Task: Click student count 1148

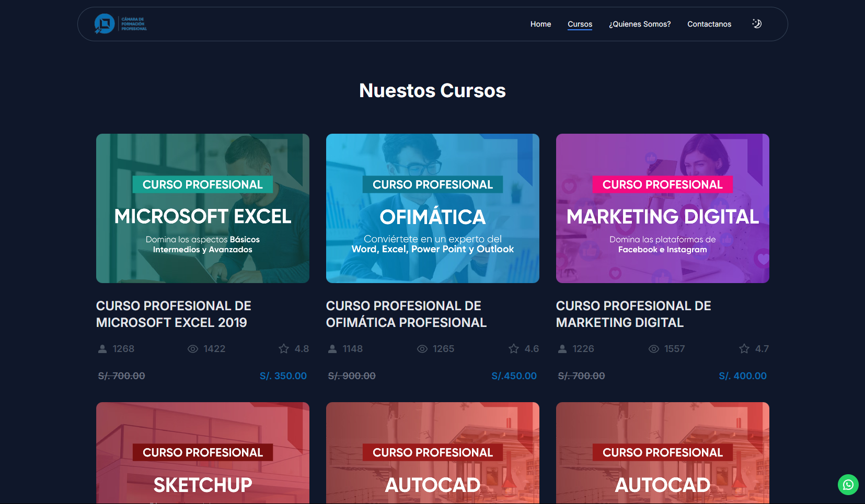Action: click(353, 349)
